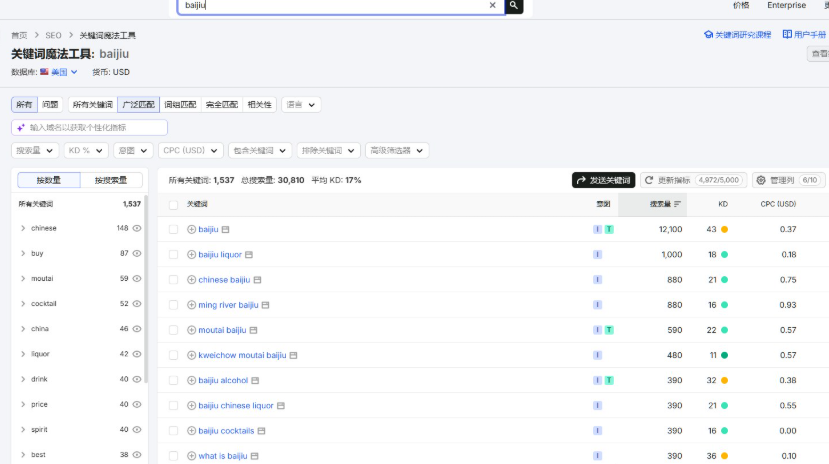The height and width of the screenshot is (464, 829).
Task: Tick the checkbox for 'baijiu' row
Action: click(173, 229)
